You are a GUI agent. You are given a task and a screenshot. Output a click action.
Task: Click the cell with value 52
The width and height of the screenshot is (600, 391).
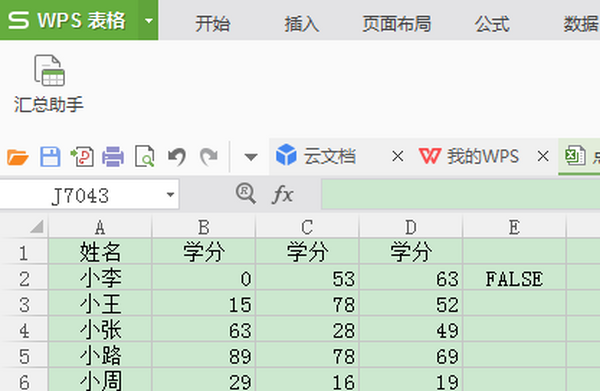click(411, 304)
